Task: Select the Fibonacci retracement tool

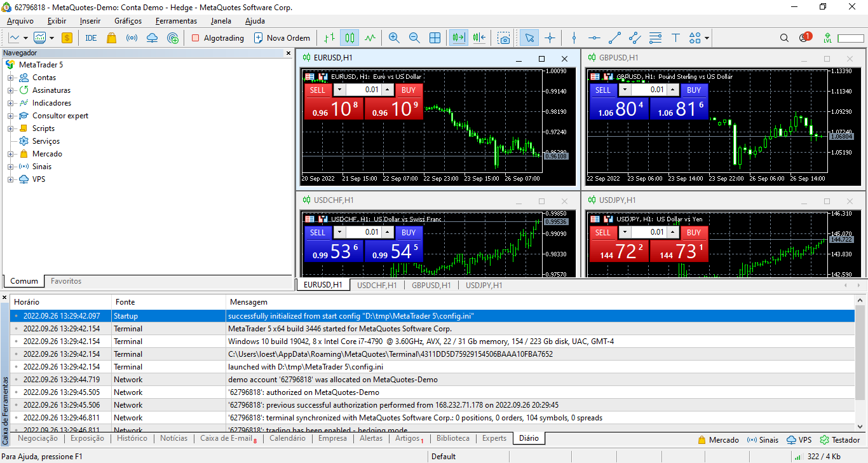Action: point(655,38)
